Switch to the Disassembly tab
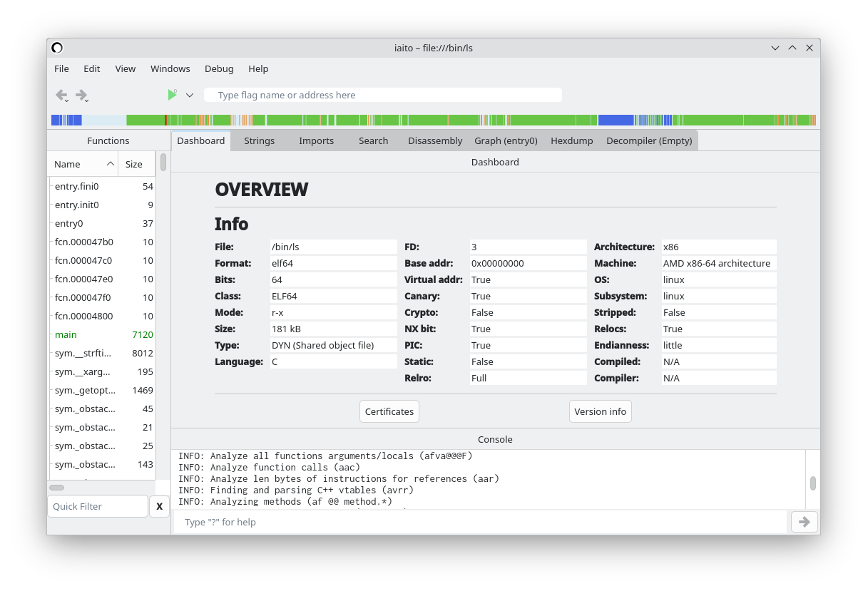This screenshot has height=591, width=868. pos(435,140)
